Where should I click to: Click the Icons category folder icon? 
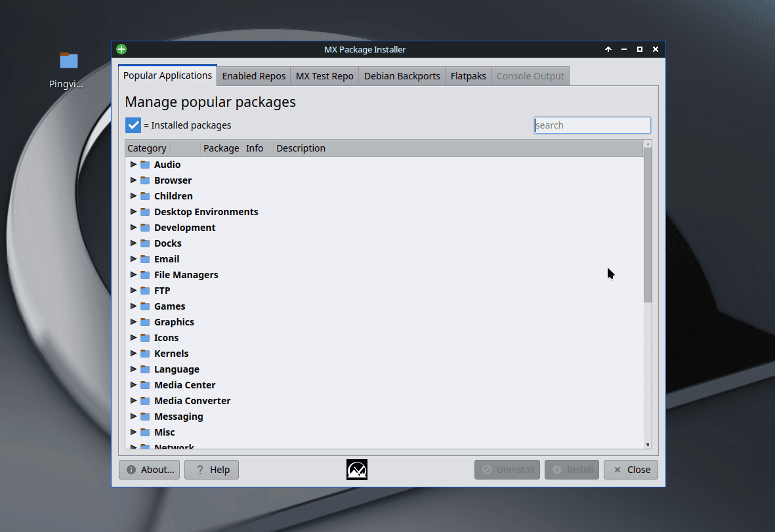(145, 338)
